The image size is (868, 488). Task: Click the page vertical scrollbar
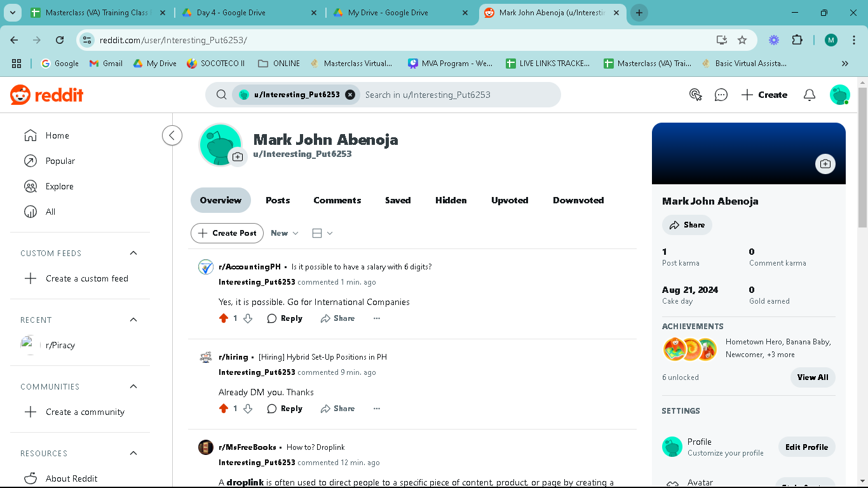tap(862, 158)
